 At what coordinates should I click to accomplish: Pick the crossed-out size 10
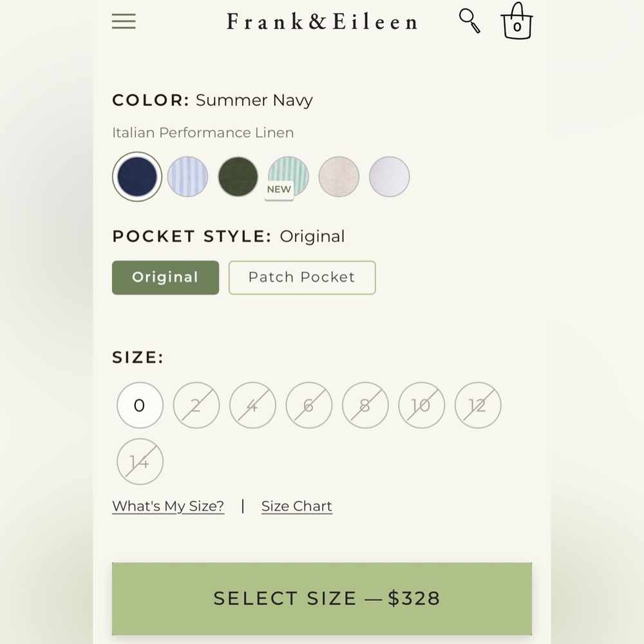(x=421, y=406)
